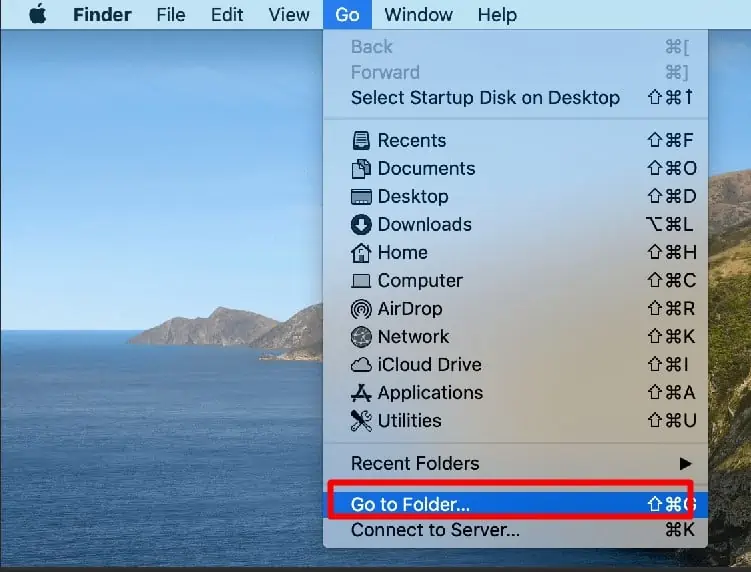Viewport: 751px width, 572px height.
Task: Open the Window menu
Action: [419, 15]
